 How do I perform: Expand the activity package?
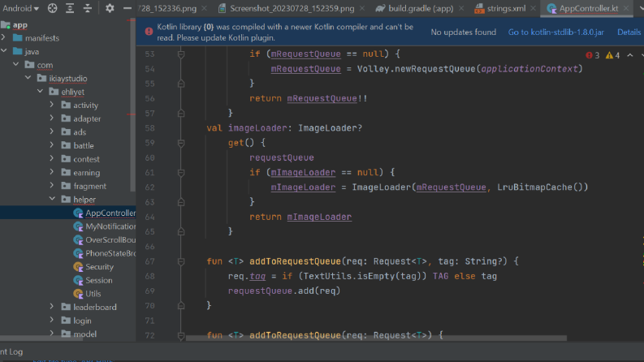pyautogui.click(x=52, y=105)
